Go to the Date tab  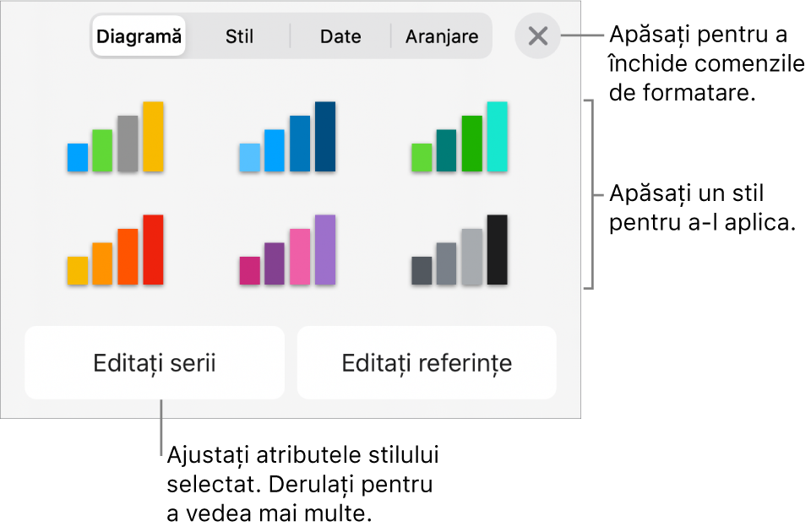click(340, 36)
